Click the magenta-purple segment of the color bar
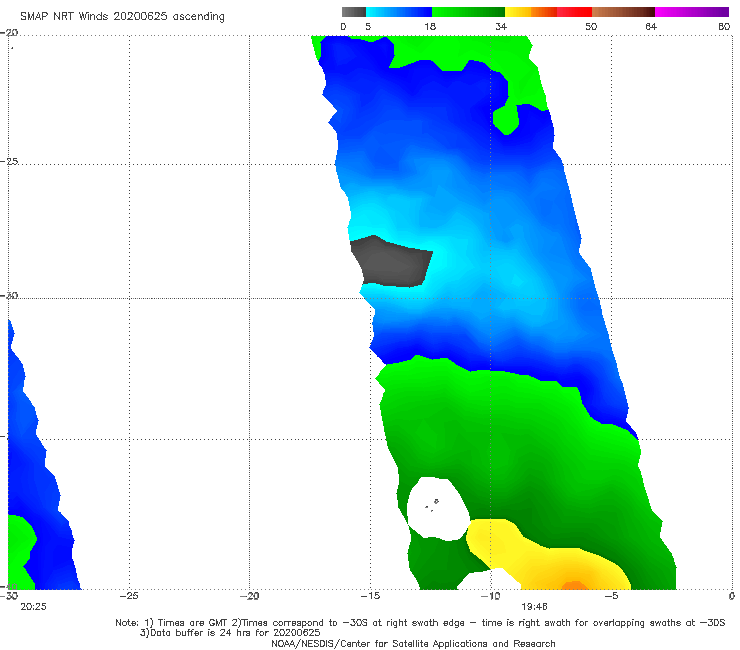 [692, 12]
